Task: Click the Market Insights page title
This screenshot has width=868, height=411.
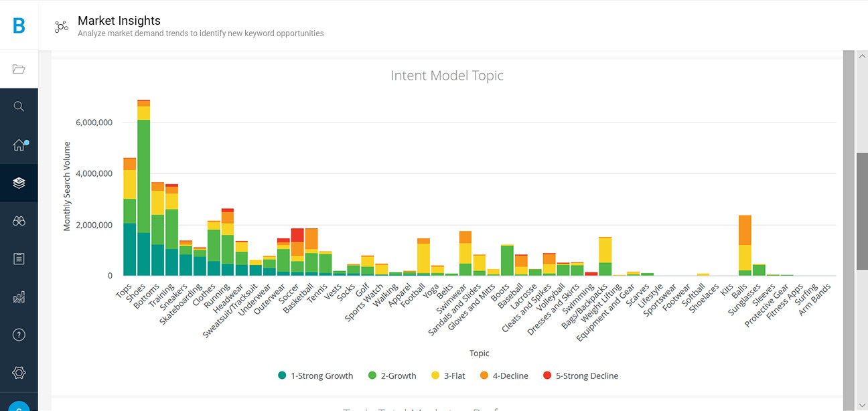Action: 119,21
